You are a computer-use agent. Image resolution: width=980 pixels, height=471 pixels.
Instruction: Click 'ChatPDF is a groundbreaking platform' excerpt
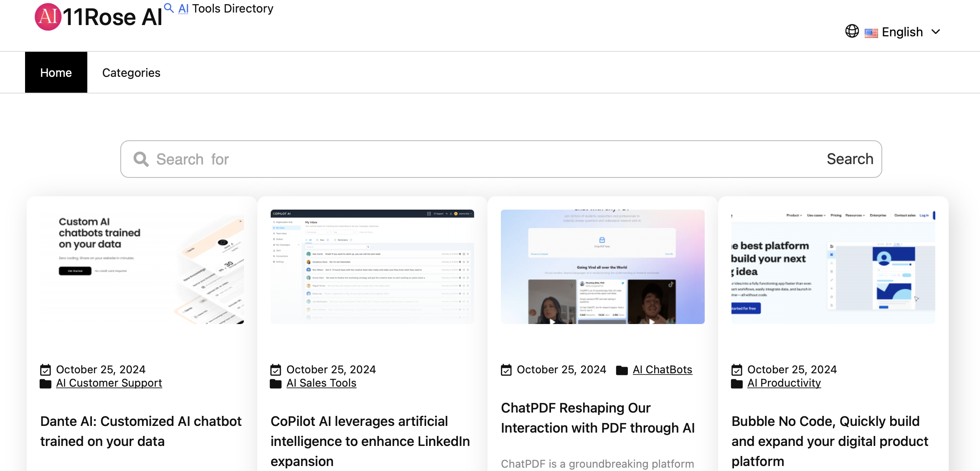pos(597,464)
